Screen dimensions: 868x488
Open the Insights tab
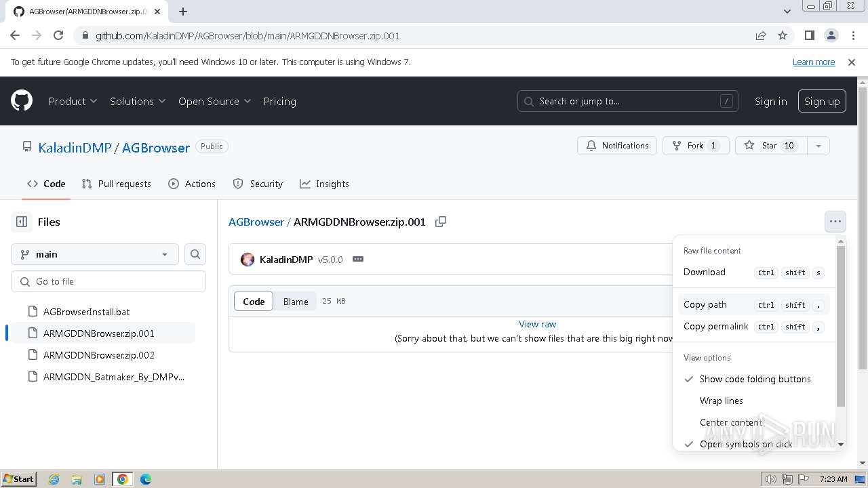324,184
